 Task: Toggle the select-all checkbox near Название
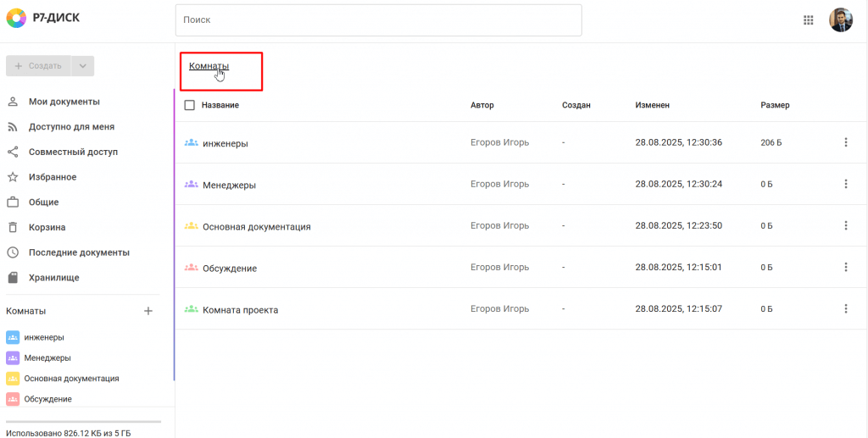point(189,105)
